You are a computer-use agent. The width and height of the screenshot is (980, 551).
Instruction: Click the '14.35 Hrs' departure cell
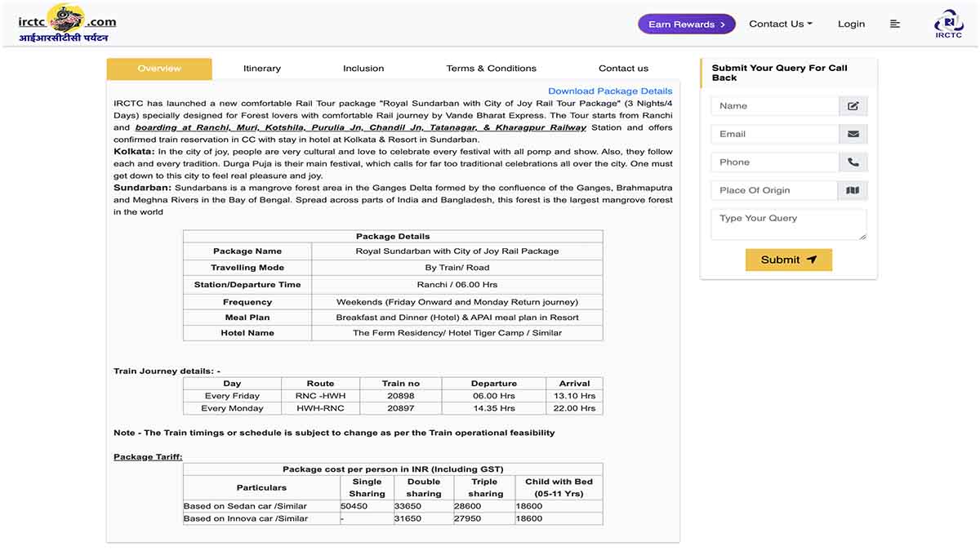[x=494, y=408]
